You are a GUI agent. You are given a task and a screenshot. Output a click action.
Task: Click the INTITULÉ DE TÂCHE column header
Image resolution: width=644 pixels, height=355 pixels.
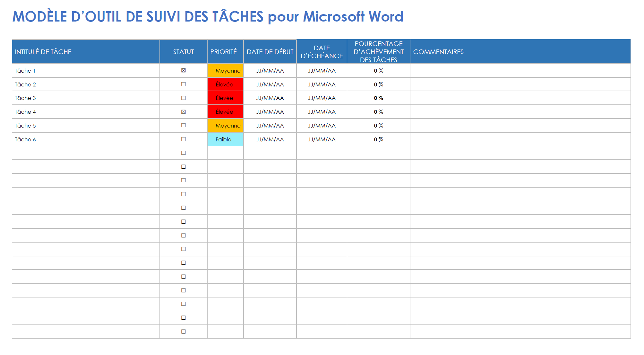pyautogui.click(x=86, y=52)
